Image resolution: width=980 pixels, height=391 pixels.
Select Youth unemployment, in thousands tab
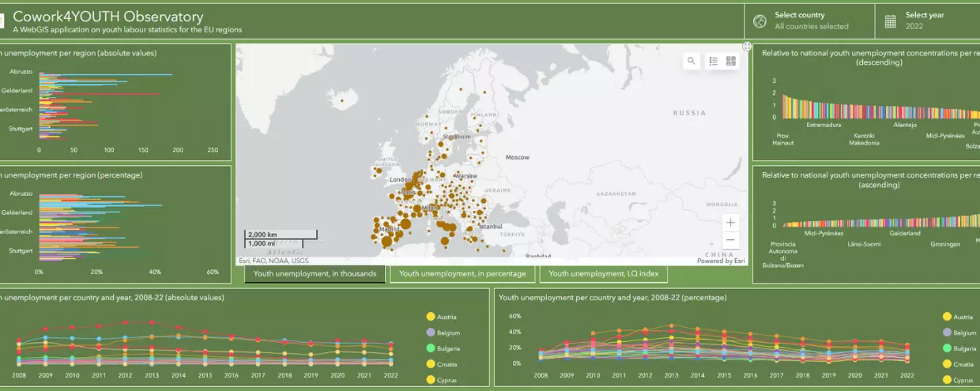(x=315, y=274)
